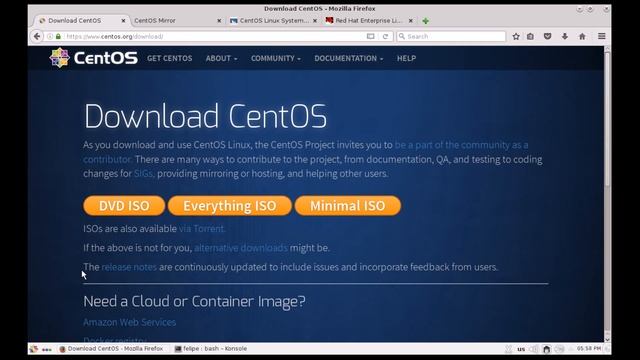Click scrollbar down arrow

point(607,339)
